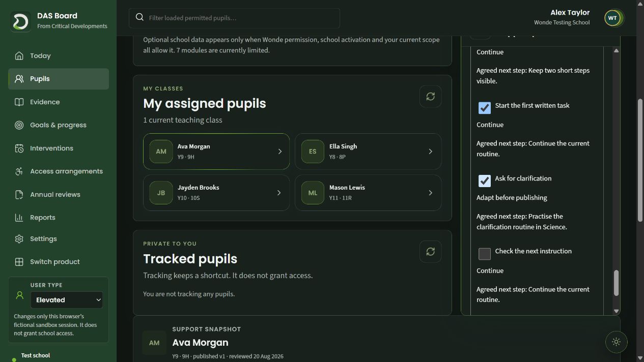Click Ava Morgan's AM avatar in assigned pupils

click(x=161, y=152)
